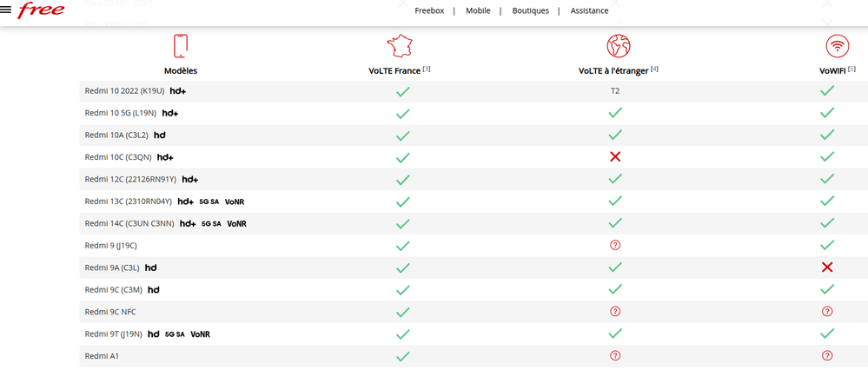The image size is (868, 370).
Task: Click the red cross for Redmi 10C VoLTE abroad
Action: [x=614, y=157]
